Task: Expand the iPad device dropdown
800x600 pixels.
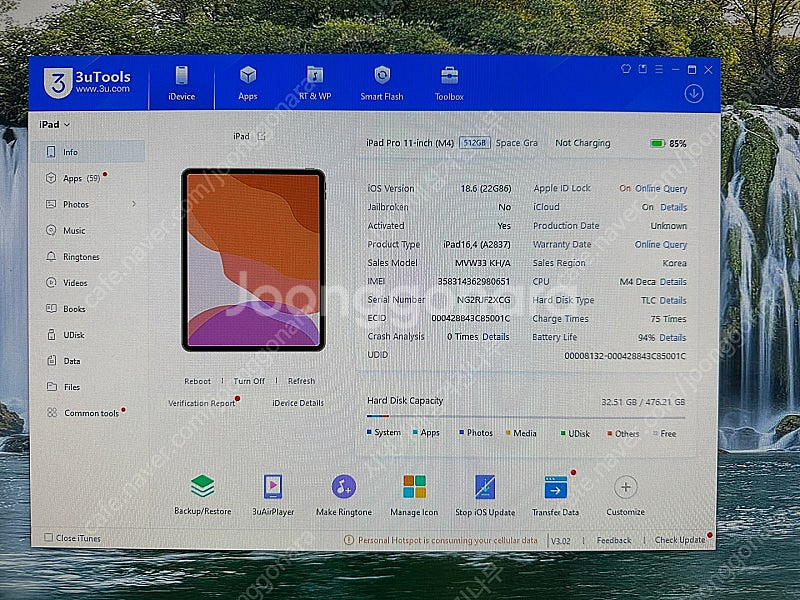Action: point(55,124)
